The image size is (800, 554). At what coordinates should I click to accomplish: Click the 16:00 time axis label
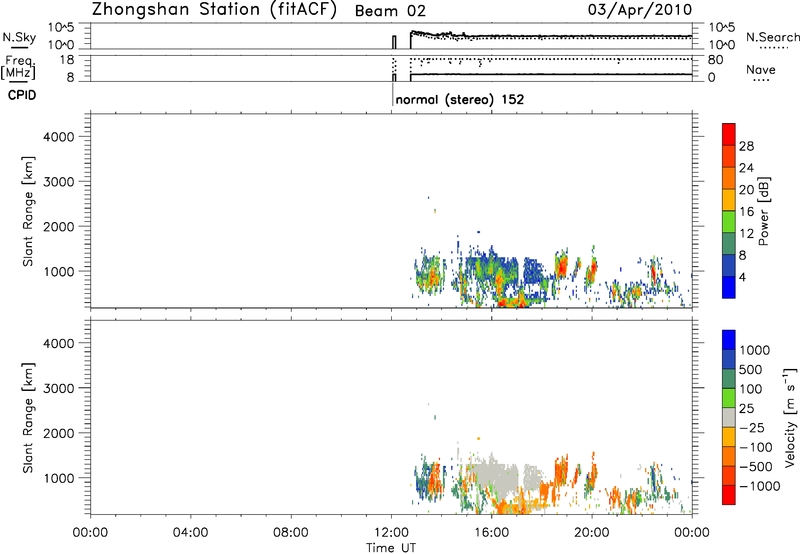tap(491, 533)
